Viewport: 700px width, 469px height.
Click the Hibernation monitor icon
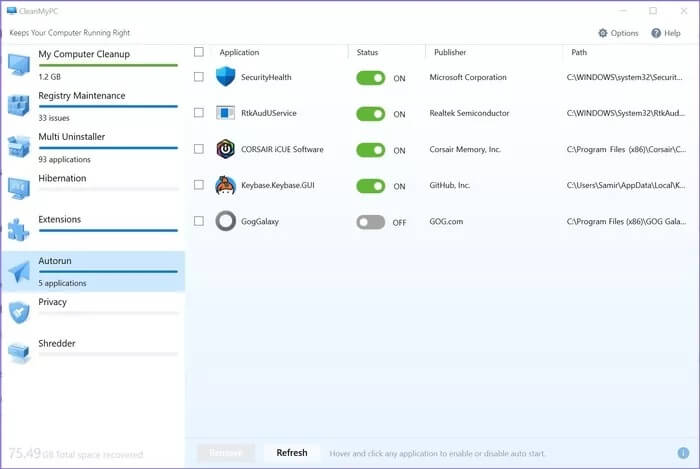click(x=19, y=188)
